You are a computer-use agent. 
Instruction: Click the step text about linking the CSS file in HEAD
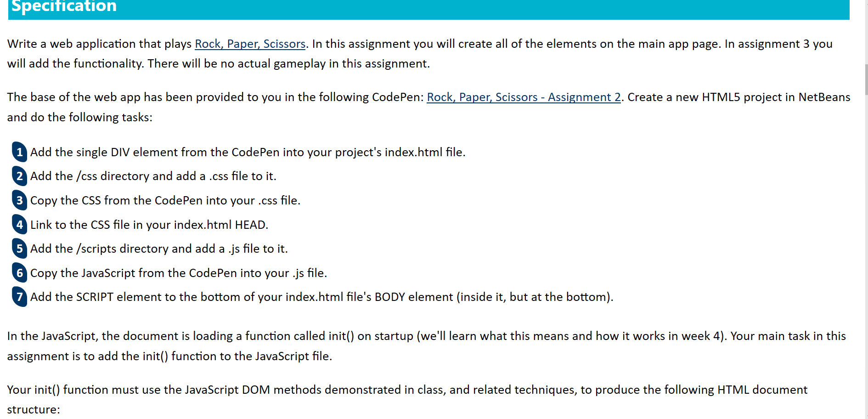click(149, 225)
